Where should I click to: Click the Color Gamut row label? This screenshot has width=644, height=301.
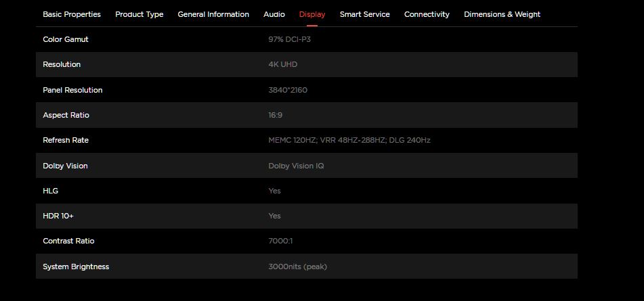[66, 39]
